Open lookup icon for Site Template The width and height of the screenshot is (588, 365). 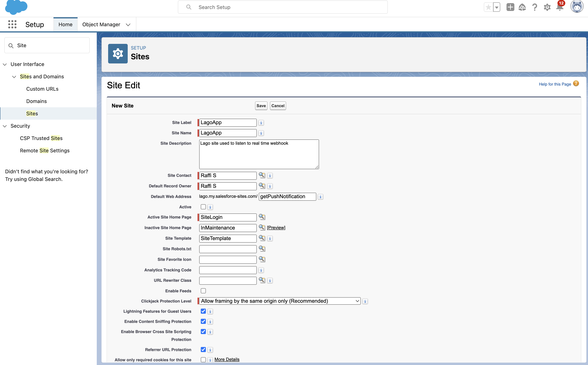(262, 238)
